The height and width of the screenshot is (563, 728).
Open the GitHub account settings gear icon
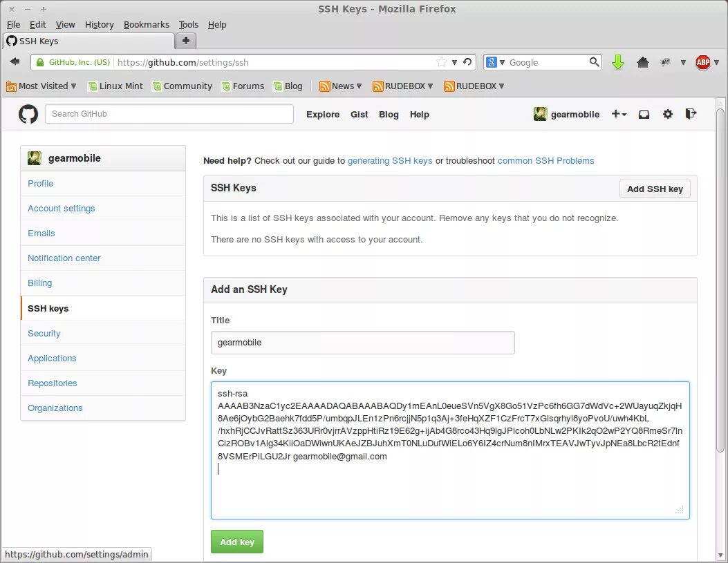[668, 114]
